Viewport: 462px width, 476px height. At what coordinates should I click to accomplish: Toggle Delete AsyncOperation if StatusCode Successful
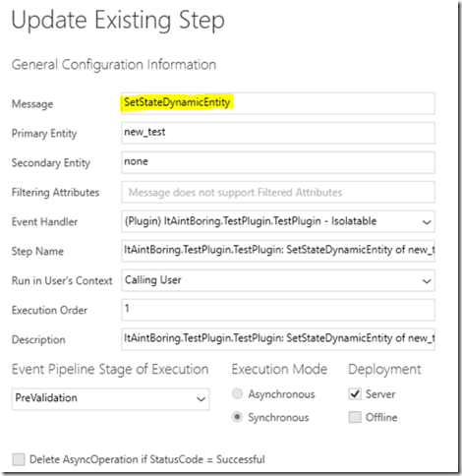[x=19, y=459]
